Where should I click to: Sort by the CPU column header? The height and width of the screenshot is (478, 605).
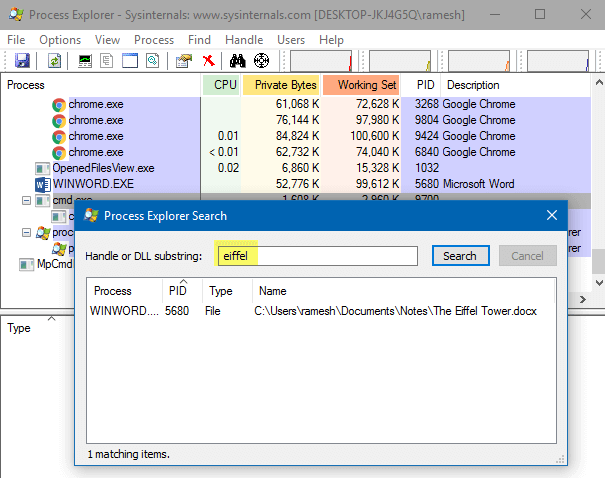(221, 85)
